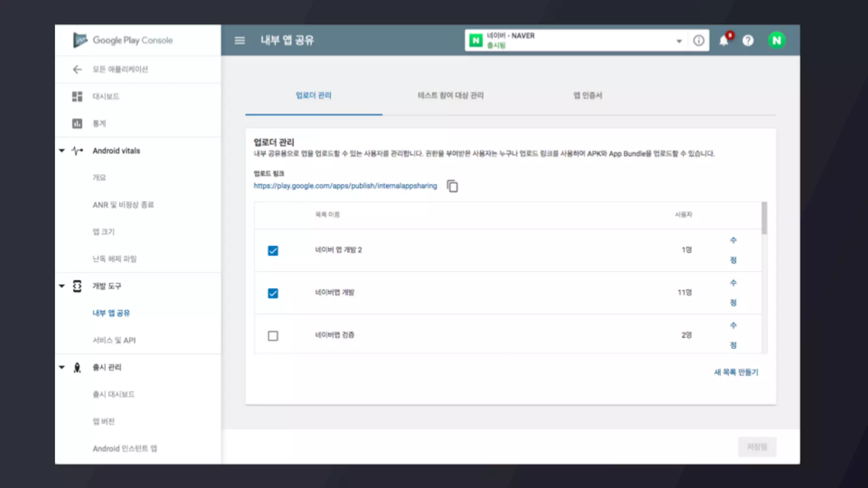Click the 새 목록 만들기 link
868x488 pixels.
point(736,372)
